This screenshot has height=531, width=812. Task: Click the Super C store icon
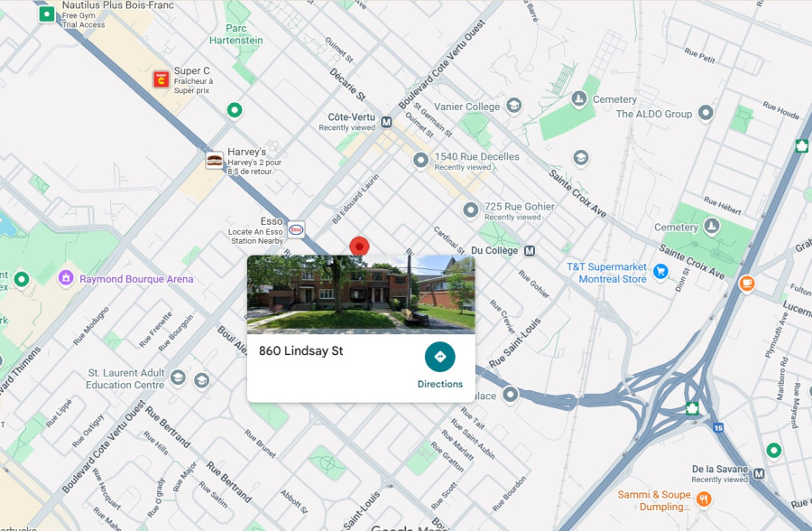[161, 79]
